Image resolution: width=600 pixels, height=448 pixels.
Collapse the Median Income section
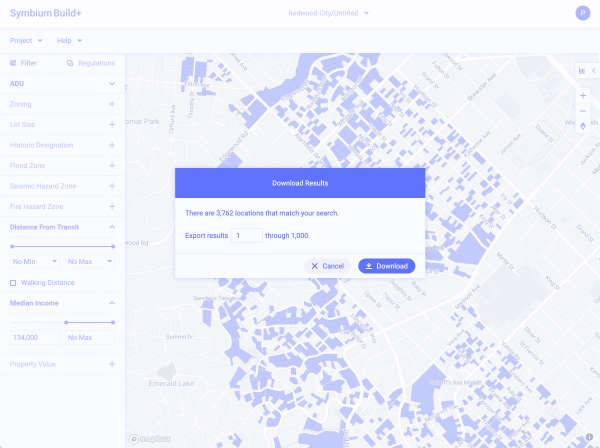pos(112,303)
